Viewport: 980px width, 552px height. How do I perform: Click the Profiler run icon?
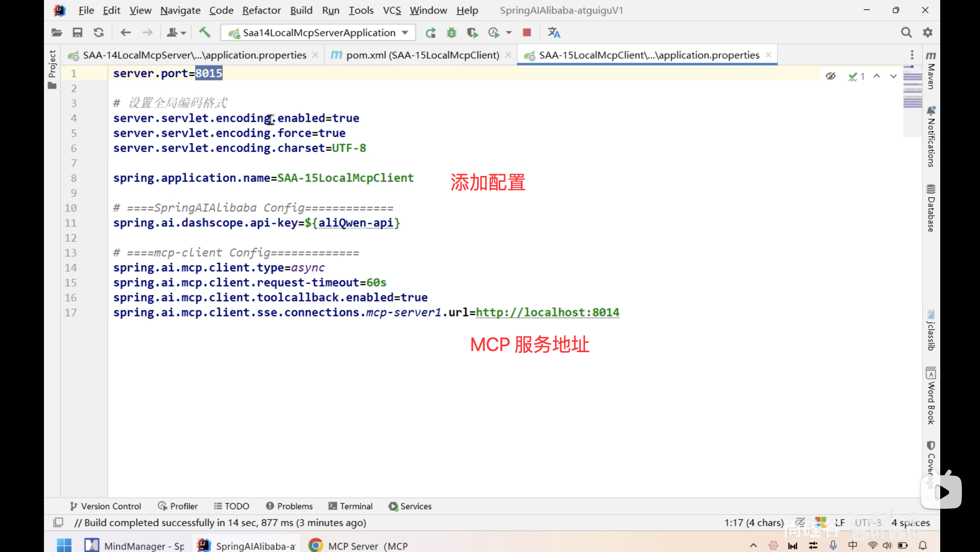point(494,33)
